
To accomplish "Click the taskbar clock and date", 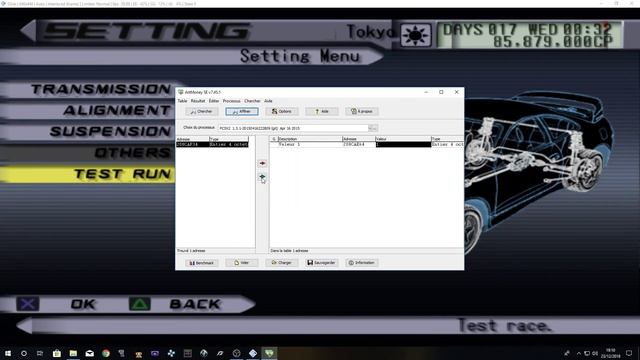I will 610,353.
